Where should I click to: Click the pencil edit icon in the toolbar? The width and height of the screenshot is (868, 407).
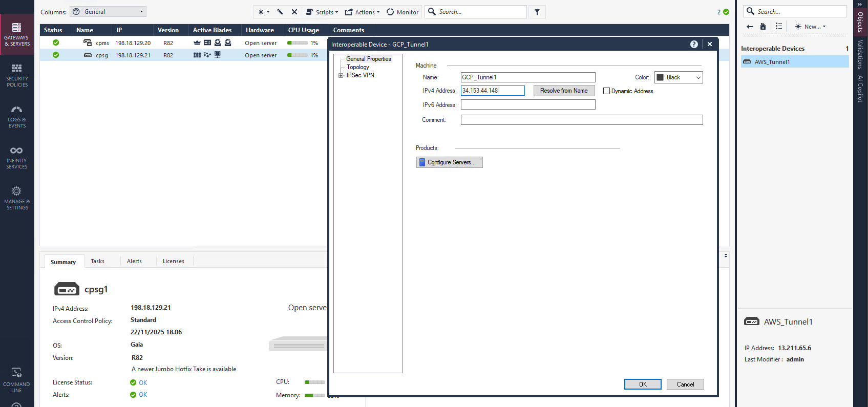coord(280,12)
